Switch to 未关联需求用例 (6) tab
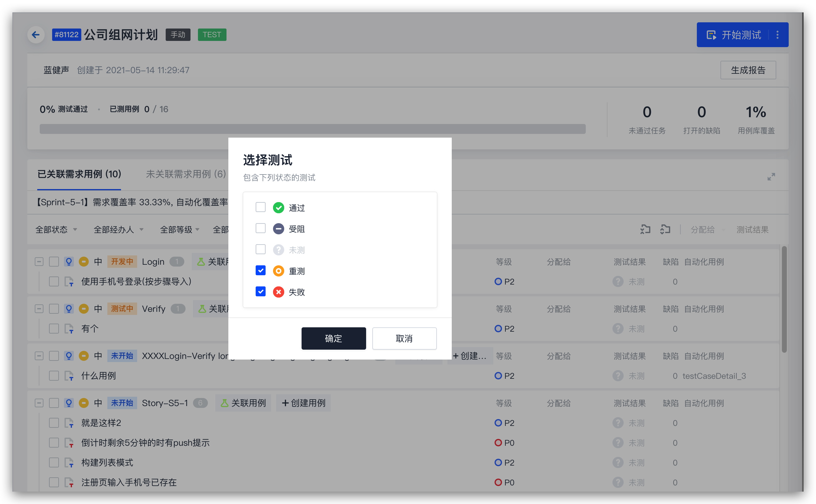The height and width of the screenshot is (504, 816). [x=186, y=174]
